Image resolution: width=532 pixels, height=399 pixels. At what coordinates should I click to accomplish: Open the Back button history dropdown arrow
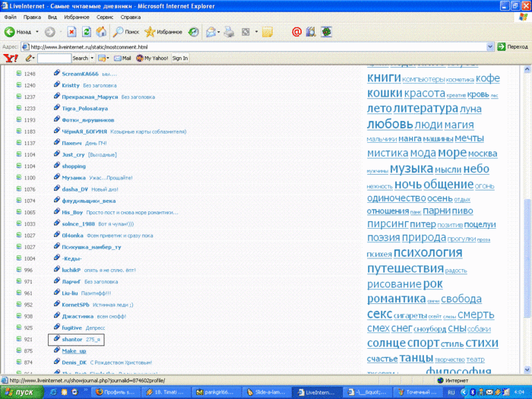[x=37, y=32]
